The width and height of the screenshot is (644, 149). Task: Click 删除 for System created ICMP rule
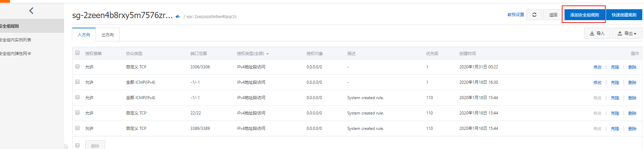point(632,98)
